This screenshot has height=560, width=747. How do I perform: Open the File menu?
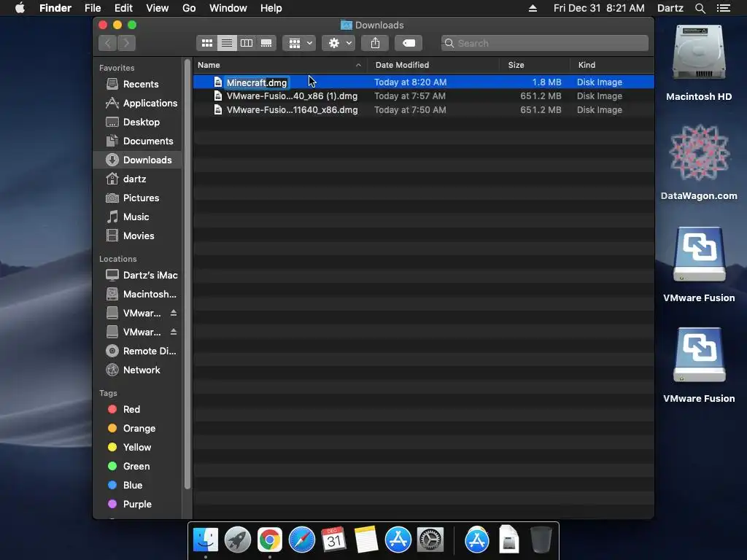tap(93, 8)
